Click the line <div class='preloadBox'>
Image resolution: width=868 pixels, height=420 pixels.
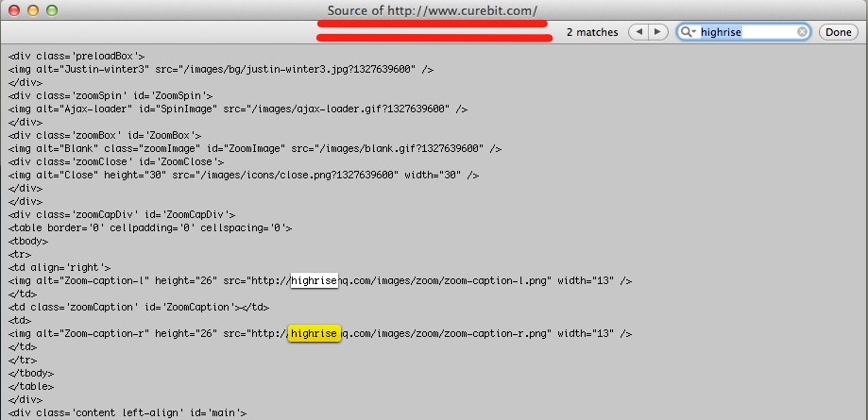(77, 56)
